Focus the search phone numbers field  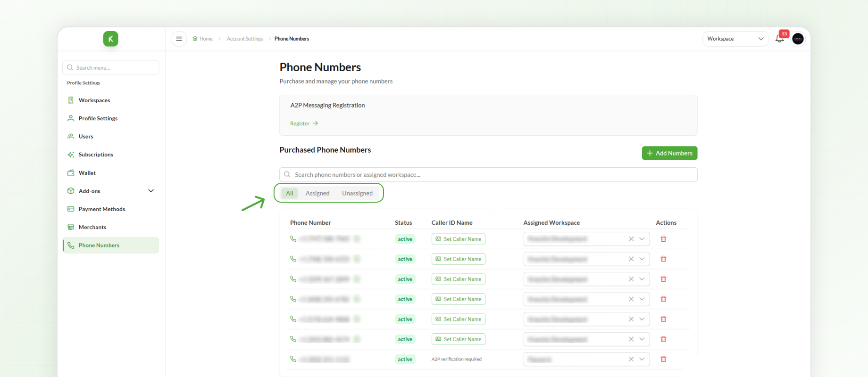coord(488,174)
